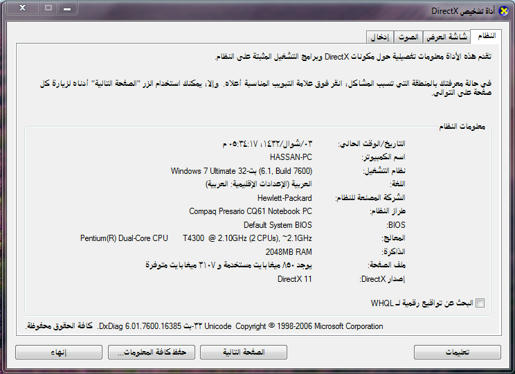
Task: Select the DirectX 11 version value
Action: (x=295, y=279)
